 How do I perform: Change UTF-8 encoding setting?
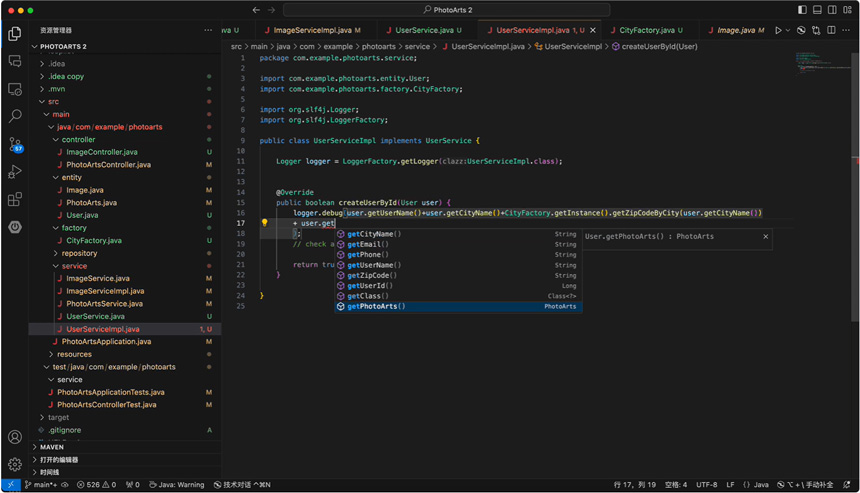coord(706,485)
